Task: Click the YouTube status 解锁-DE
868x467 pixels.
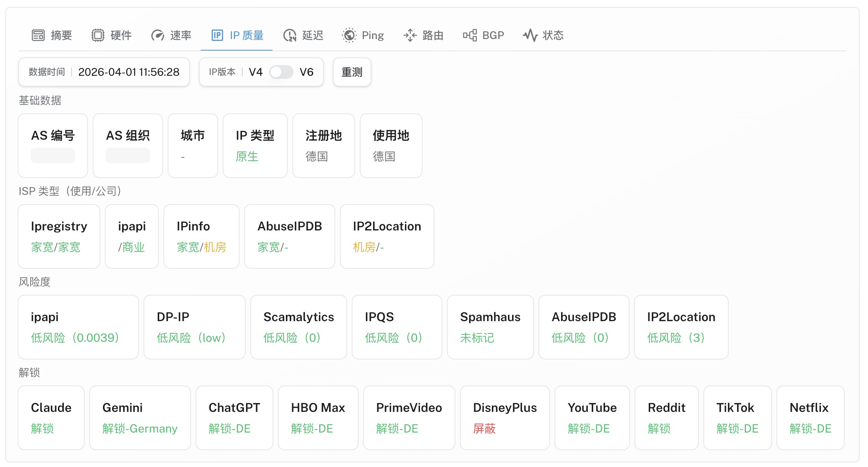Action: (x=589, y=428)
